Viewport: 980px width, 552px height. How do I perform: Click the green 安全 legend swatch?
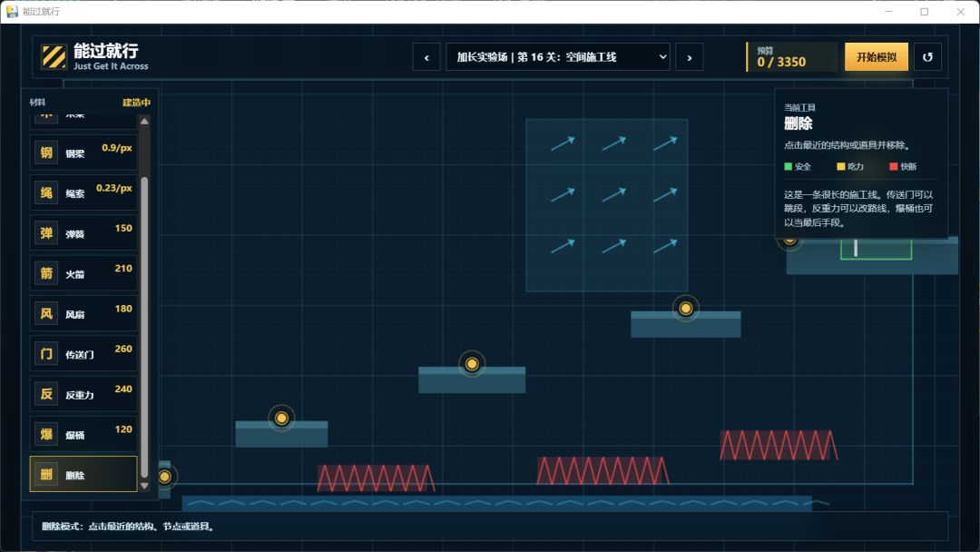(x=789, y=166)
